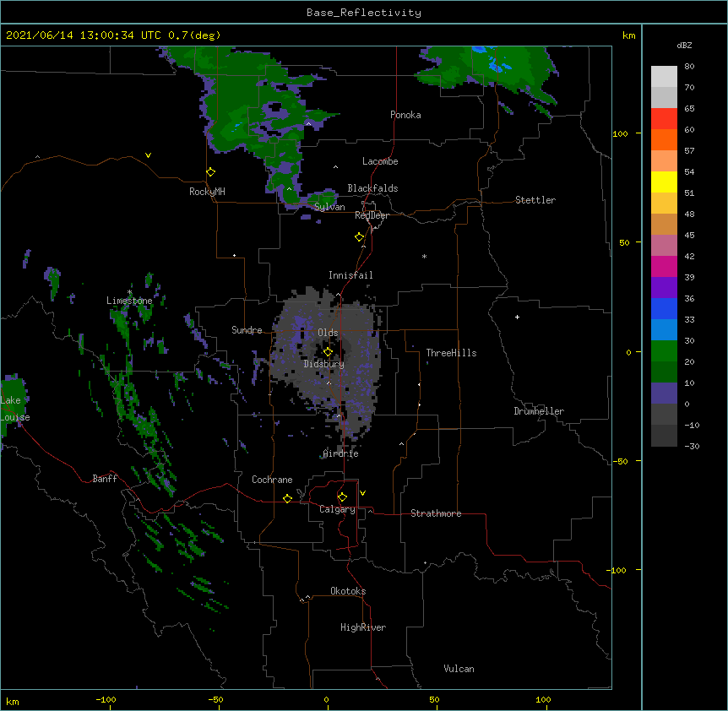The width and height of the screenshot is (728, 711).
Task: Click the Banff town label
Action: (105, 479)
